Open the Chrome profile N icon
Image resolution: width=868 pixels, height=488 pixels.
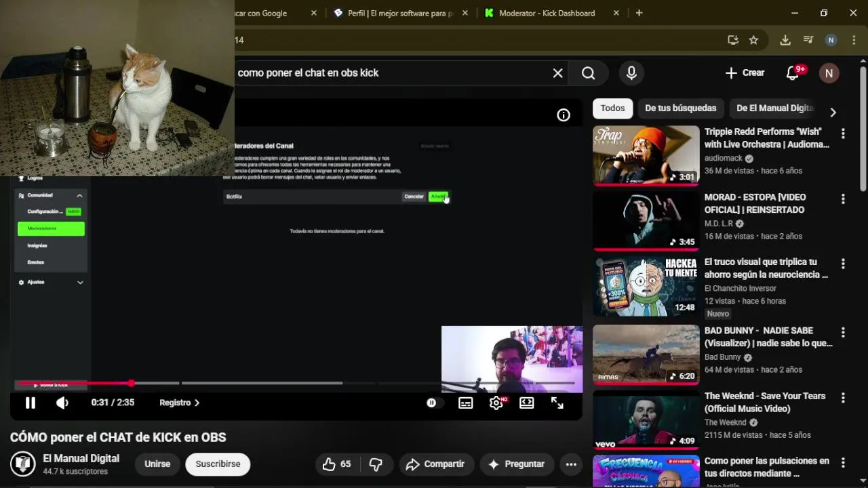[831, 40]
